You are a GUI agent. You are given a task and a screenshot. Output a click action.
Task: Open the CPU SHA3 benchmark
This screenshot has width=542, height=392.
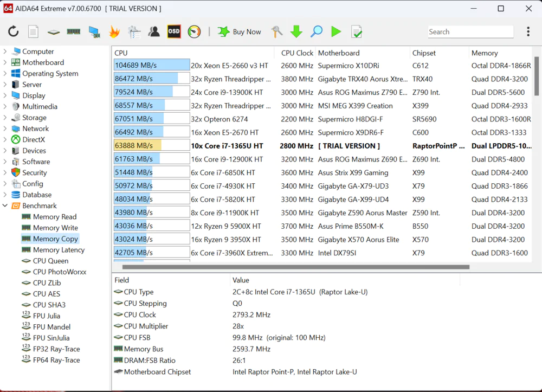49,305
